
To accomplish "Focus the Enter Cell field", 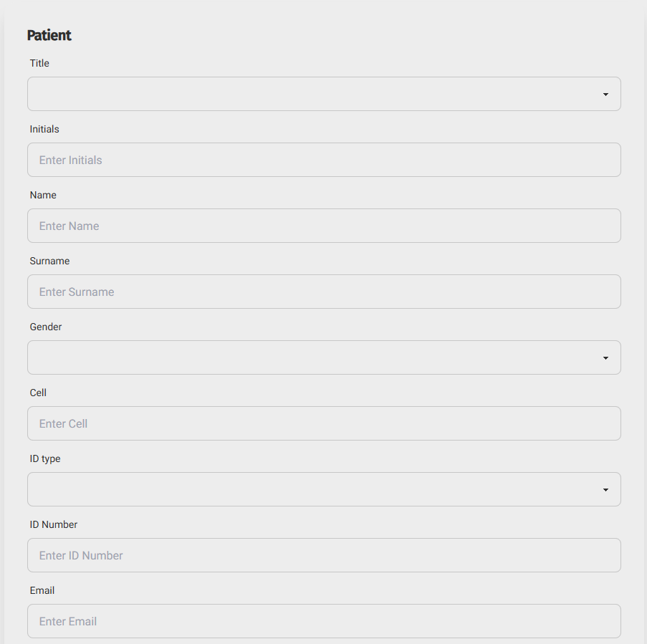I will pyautogui.click(x=324, y=423).
